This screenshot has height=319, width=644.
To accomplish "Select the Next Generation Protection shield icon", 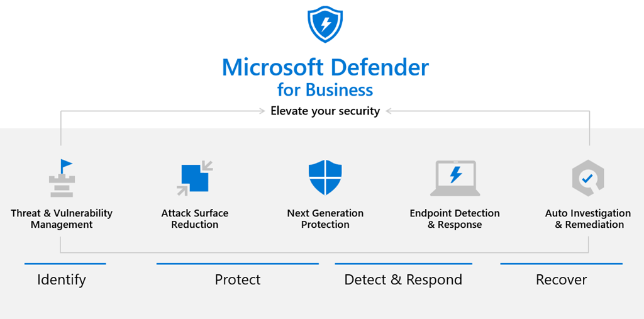I will point(325,178).
